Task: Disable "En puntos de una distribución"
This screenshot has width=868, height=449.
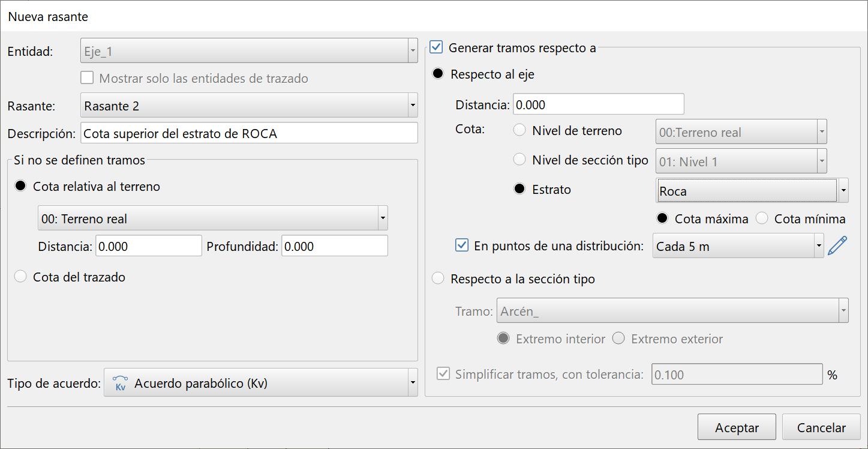Action: (462, 244)
